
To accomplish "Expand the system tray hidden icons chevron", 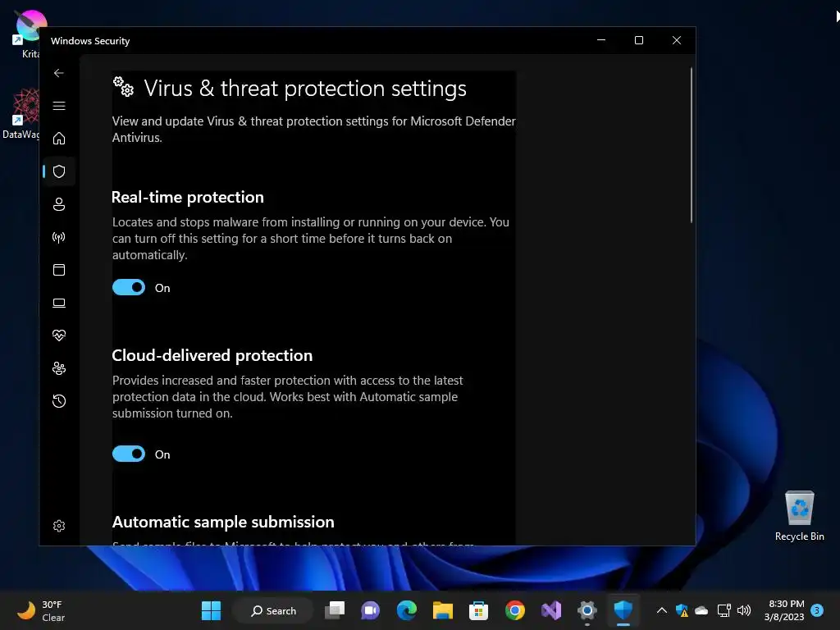I will tap(662, 610).
